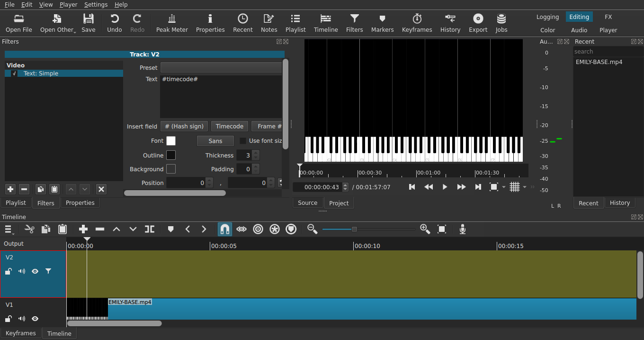Enable the Use font size checkbox
644x340 pixels.
pyautogui.click(x=243, y=141)
